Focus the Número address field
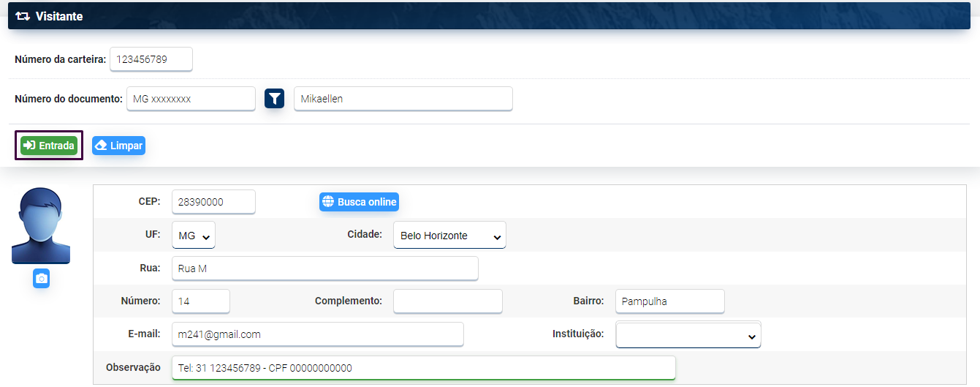This screenshot has width=980, height=387. pos(200,301)
